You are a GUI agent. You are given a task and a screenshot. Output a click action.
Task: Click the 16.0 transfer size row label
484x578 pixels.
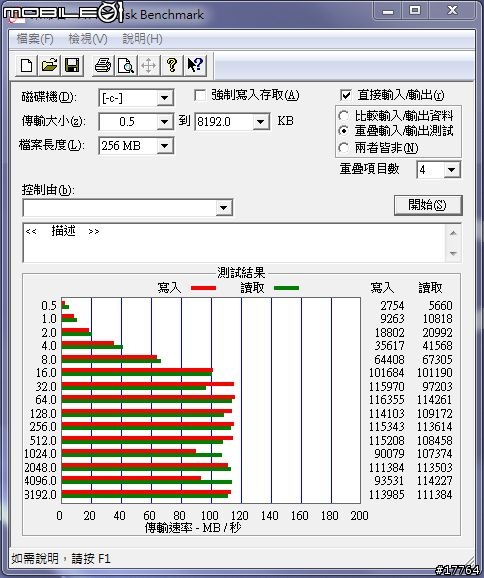[x=46, y=373]
